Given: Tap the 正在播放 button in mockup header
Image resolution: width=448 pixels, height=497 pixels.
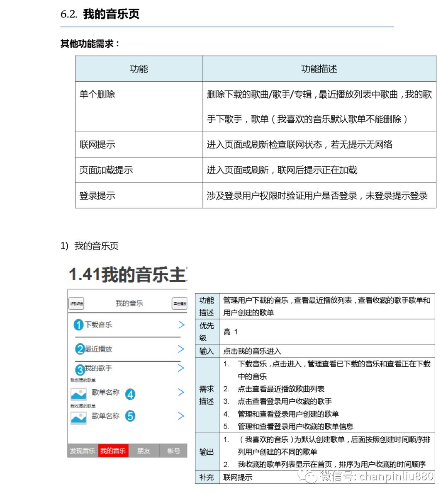Looking at the screenshot, I should (x=180, y=303).
